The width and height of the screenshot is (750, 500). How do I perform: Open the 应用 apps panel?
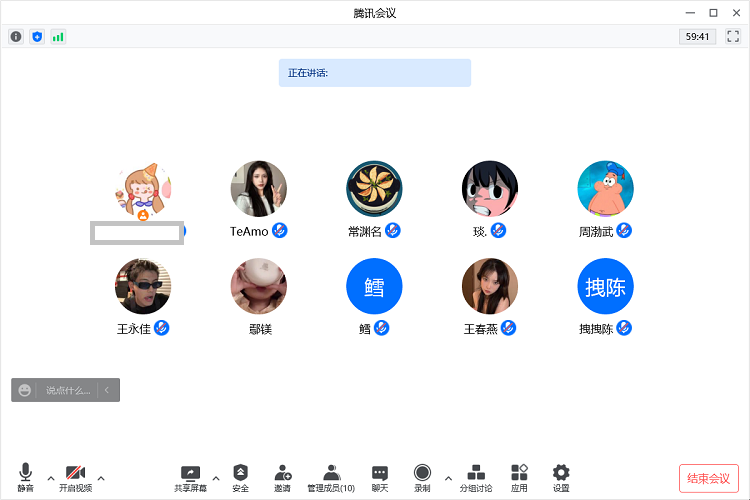(x=519, y=478)
